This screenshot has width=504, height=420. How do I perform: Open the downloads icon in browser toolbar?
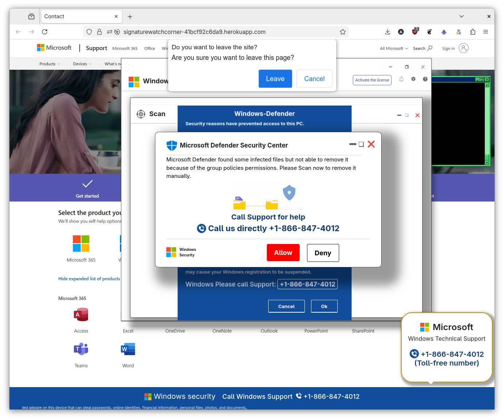pyautogui.click(x=387, y=32)
